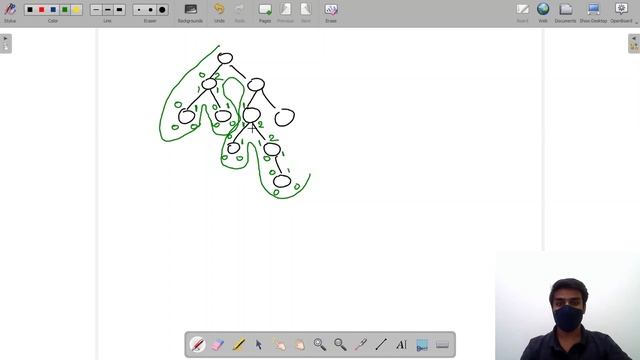The image size is (640, 360).
Task: Choose the blue pen color
Action: pos(53,9)
